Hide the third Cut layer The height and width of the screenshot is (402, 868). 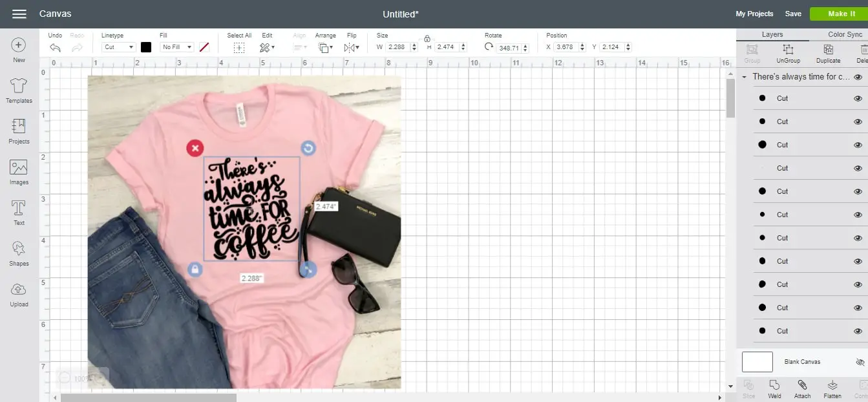tap(858, 145)
